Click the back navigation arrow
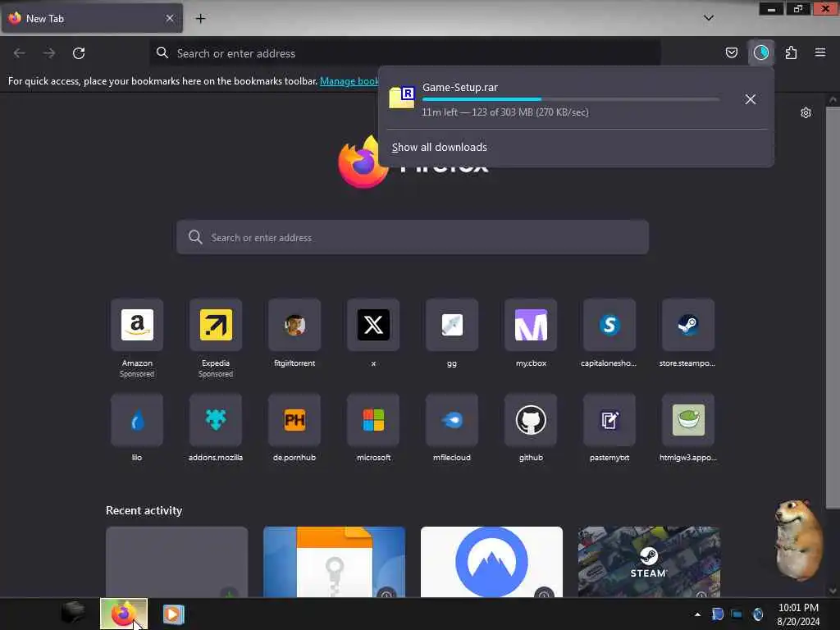Screen dimensions: 840x630 [20, 53]
